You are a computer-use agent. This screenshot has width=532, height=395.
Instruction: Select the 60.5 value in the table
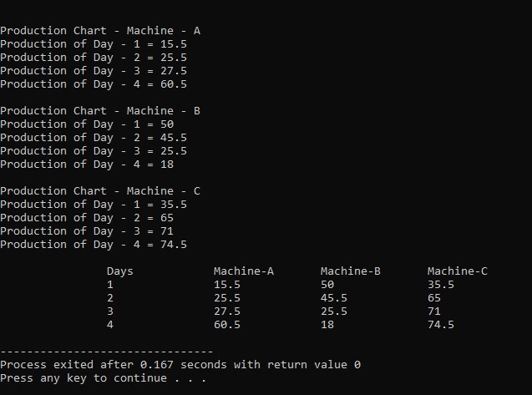pos(227,325)
